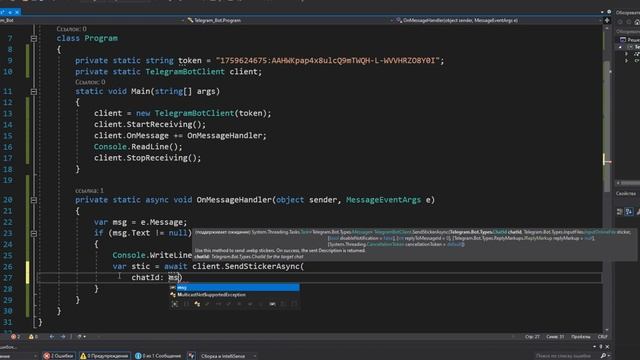Click 'client.StopReceiving();' on line 17

147,158
